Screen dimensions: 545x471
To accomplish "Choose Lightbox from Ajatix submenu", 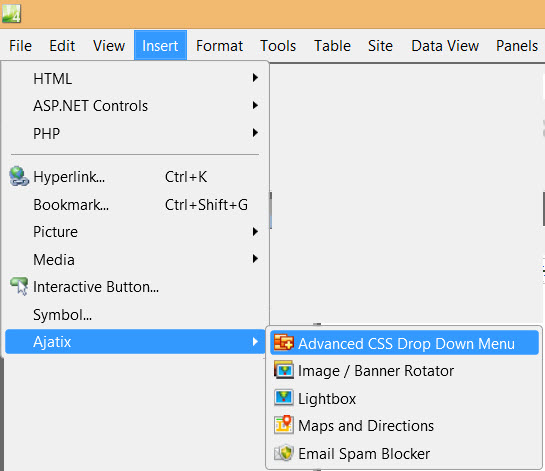I will tap(405, 398).
